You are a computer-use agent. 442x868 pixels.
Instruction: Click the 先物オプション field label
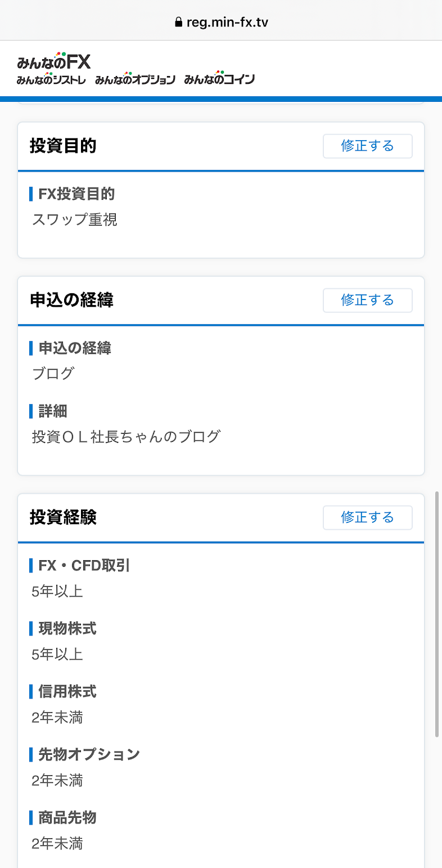click(x=89, y=754)
